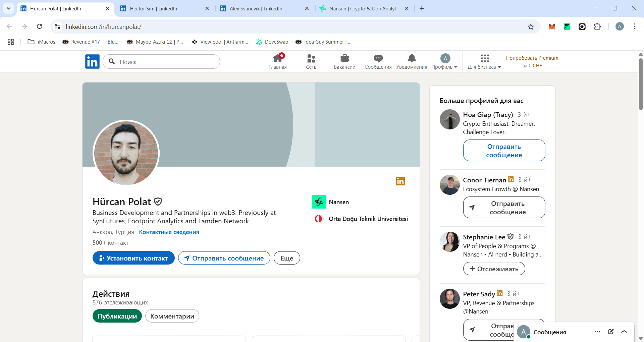Open the MetaMask fox extension
The image size is (644, 342).
552,26
